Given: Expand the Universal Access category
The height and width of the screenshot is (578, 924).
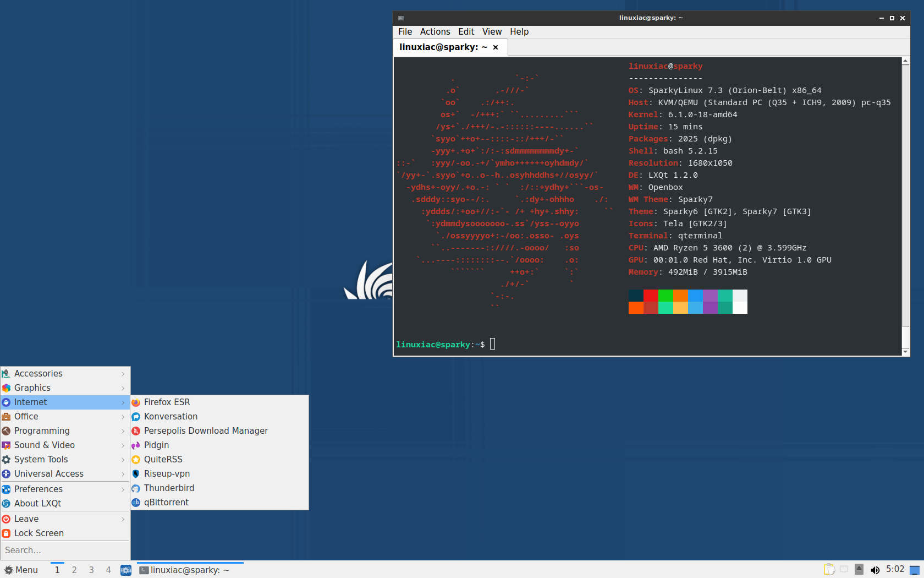Looking at the screenshot, I should click(x=65, y=474).
